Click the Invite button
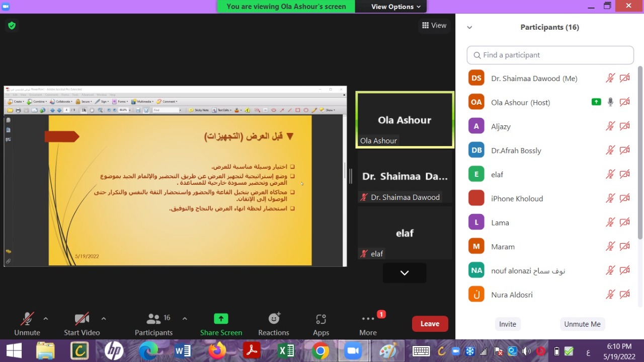This screenshot has height=362, width=644. pos(507,324)
